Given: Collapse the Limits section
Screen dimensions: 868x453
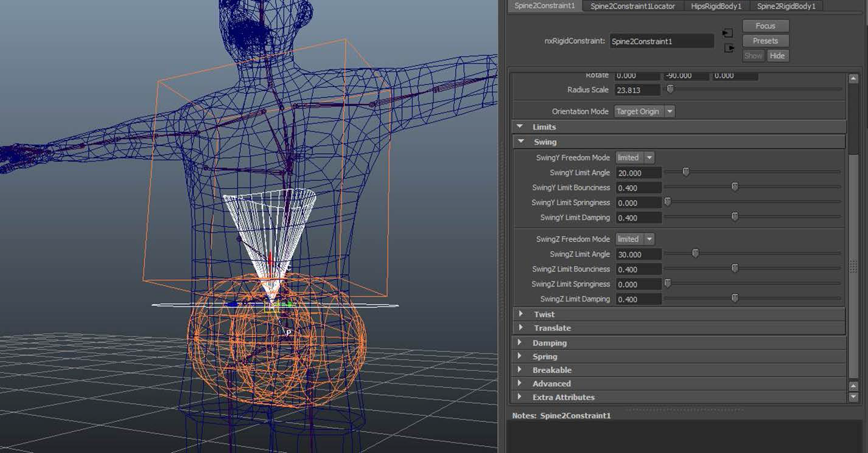Looking at the screenshot, I should click(520, 126).
